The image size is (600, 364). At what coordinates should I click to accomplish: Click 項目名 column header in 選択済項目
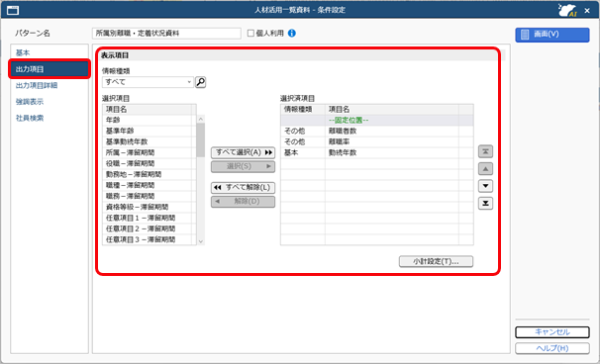pyautogui.click(x=392, y=110)
